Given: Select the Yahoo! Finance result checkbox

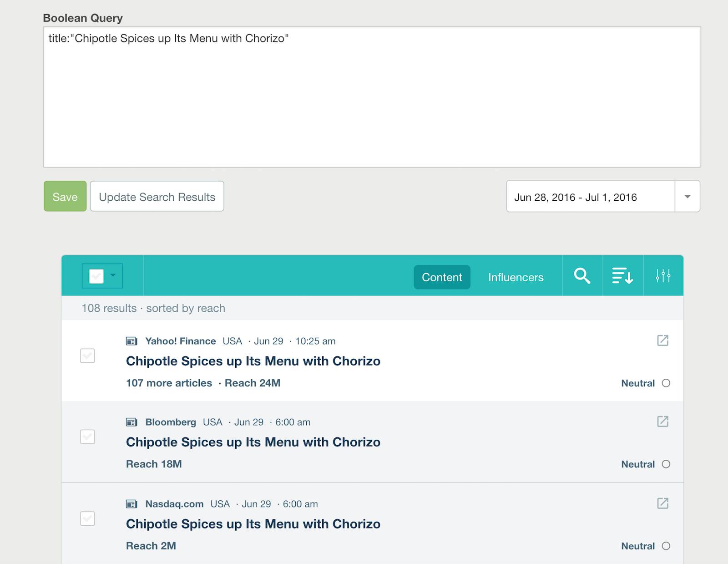Looking at the screenshot, I should [x=87, y=356].
